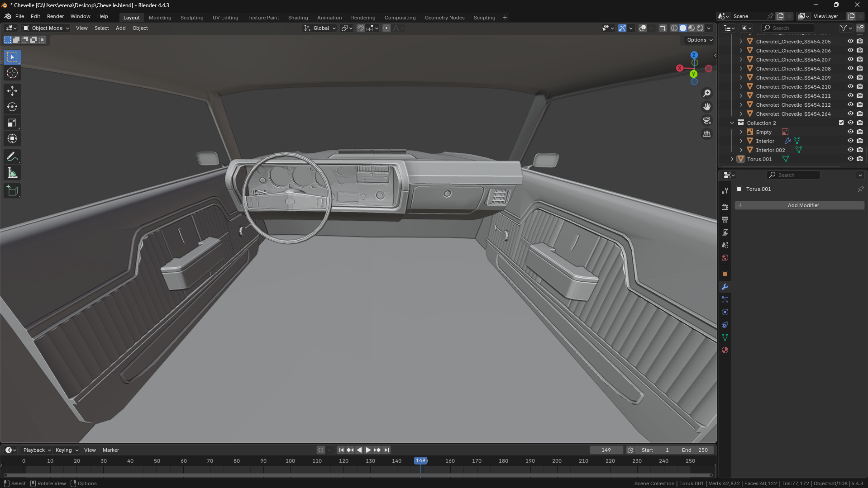This screenshot has height=488, width=868.
Task: Expand the Torus.001 outliner item
Action: point(732,159)
